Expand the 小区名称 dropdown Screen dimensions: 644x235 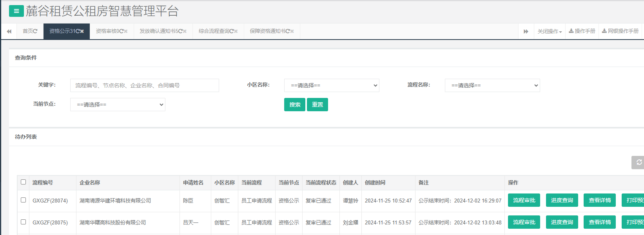[x=332, y=85]
